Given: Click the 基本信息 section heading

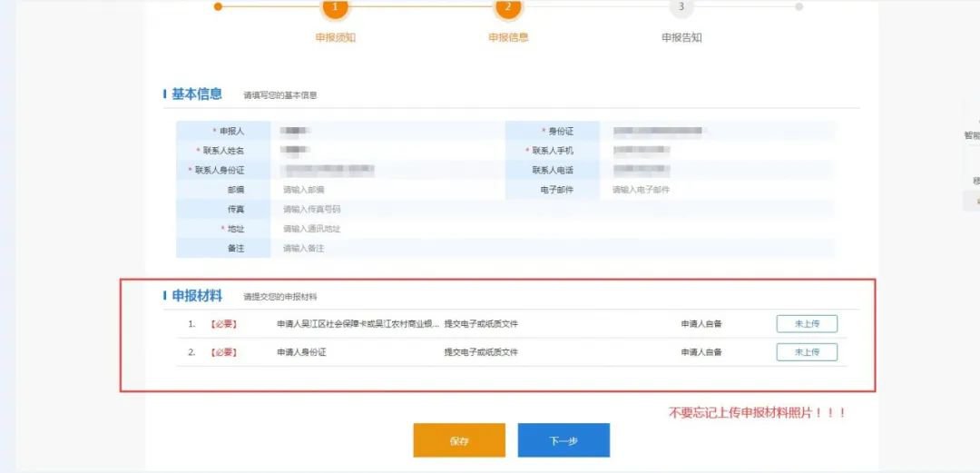Looking at the screenshot, I should [197, 94].
